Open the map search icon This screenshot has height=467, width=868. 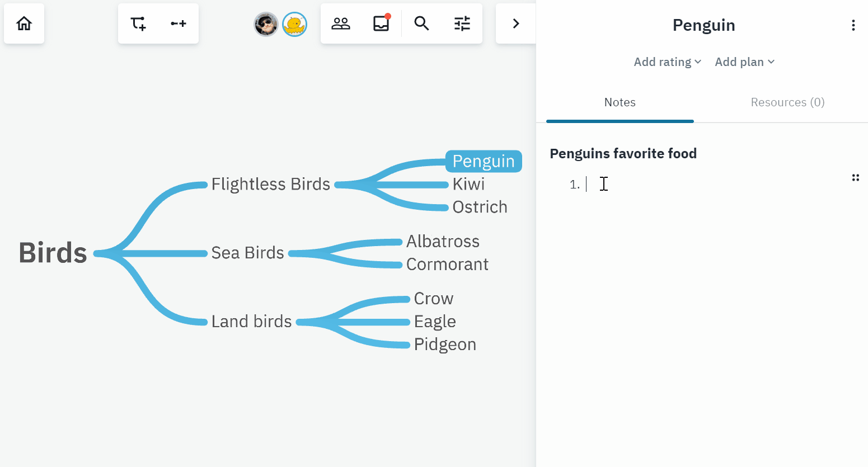tap(421, 23)
